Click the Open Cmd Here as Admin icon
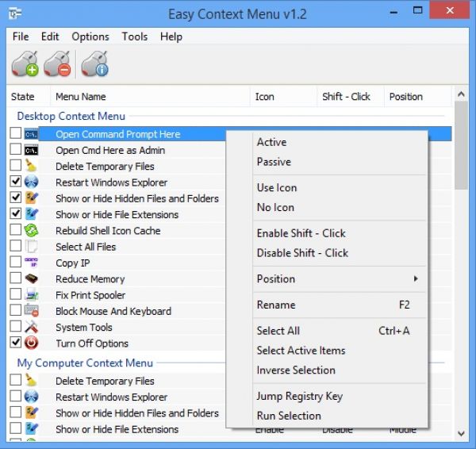 (31, 150)
